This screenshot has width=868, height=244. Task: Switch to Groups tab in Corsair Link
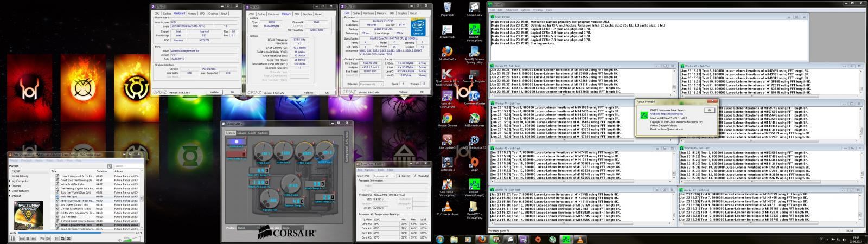tap(241, 132)
